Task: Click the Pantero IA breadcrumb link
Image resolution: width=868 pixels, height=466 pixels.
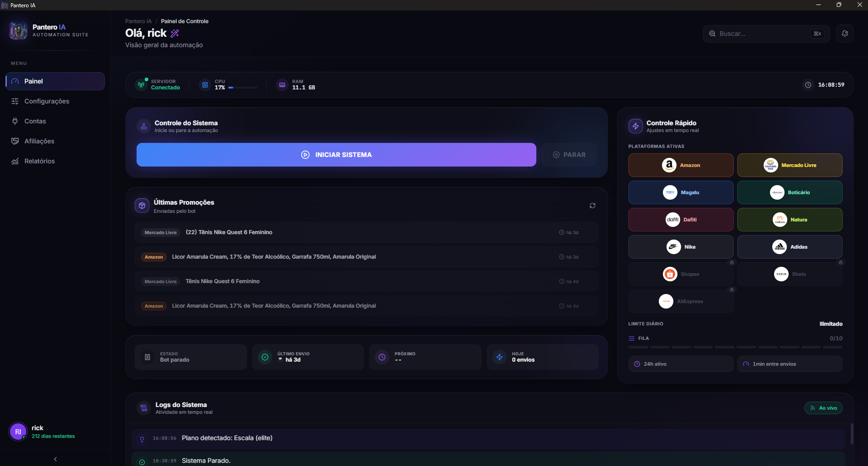Action: [x=138, y=21]
